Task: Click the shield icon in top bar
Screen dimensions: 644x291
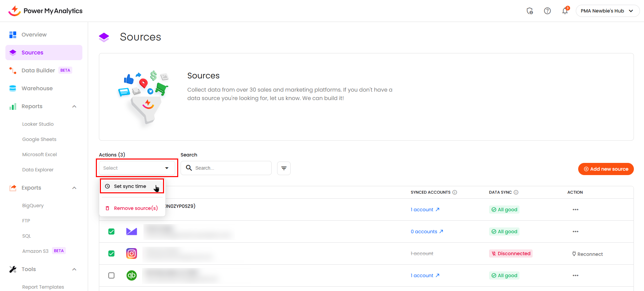Action: pos(530,11)
